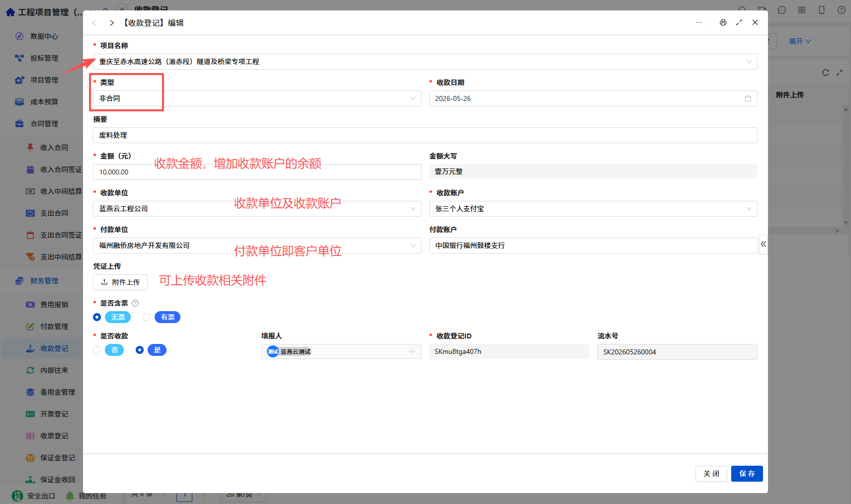Open 收款账户 dropdown
This screenshot has height=504, width=851.
pos(593,209)
